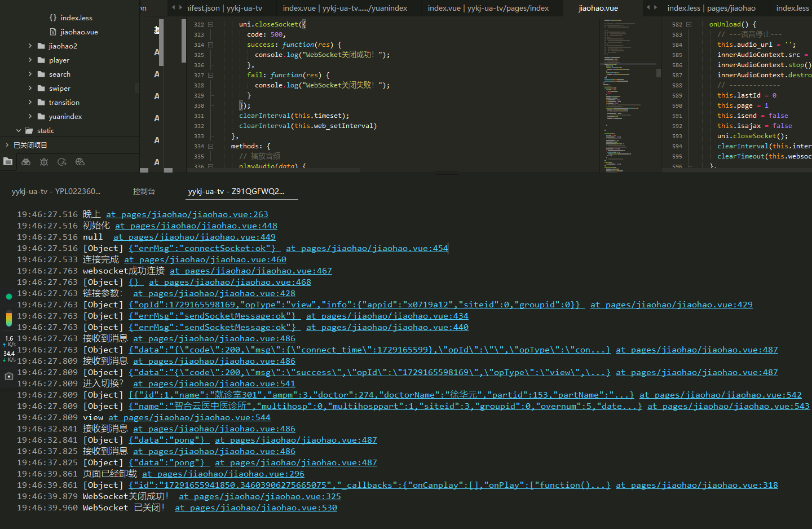The height and width of the screenshot is (529, 812).
Task: Switch to the jiaohao.vue editor tab
Action: click(x=598, y=8)
